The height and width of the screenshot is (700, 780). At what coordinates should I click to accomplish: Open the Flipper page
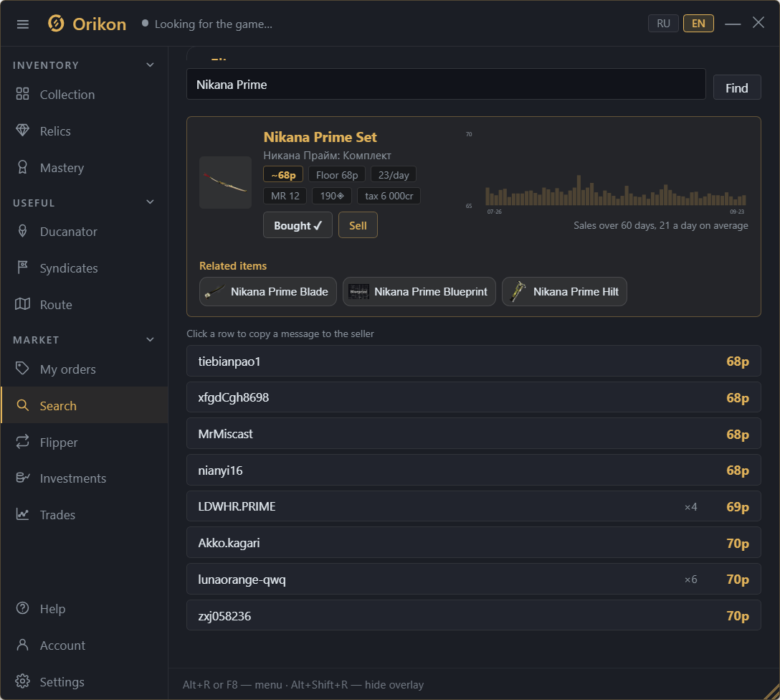[85, 443]
